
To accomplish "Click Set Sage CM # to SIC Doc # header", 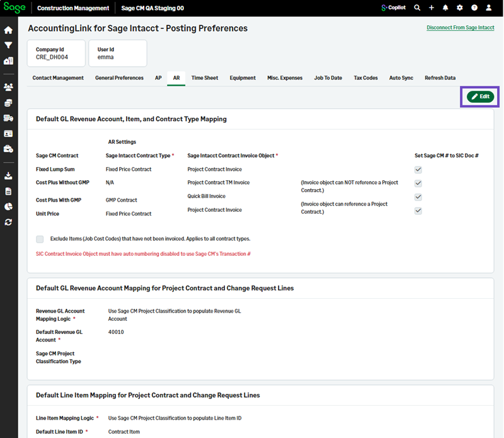I will click(x=447, y=156).
